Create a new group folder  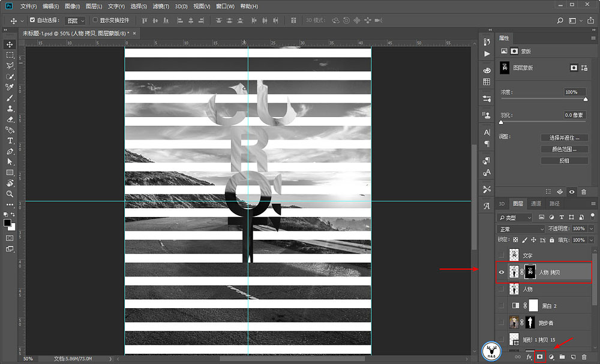pos(562,357)
